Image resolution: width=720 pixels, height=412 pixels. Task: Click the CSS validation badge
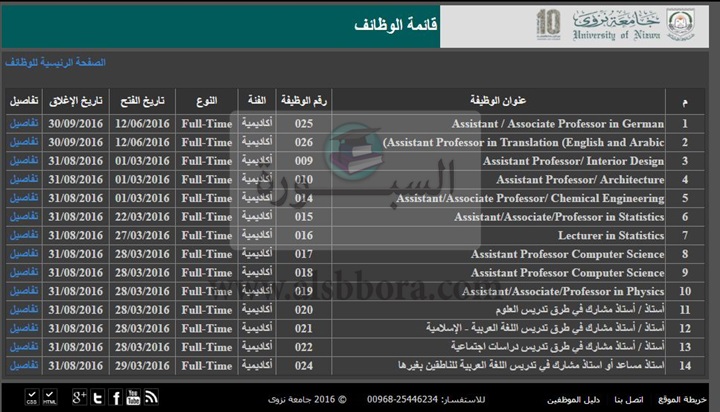pyautogui.click(x=32, y=397)
